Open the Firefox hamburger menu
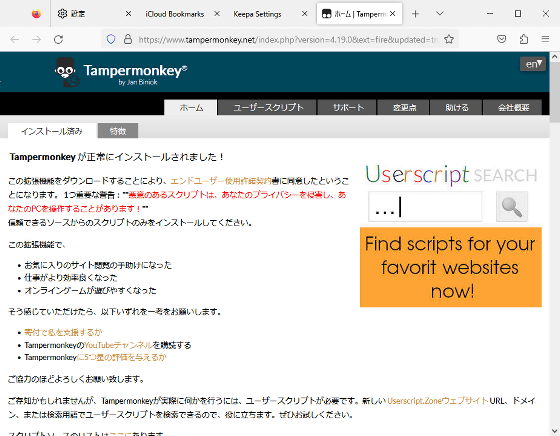The height and width of the screenshot is (436, 560). [545, 39]
